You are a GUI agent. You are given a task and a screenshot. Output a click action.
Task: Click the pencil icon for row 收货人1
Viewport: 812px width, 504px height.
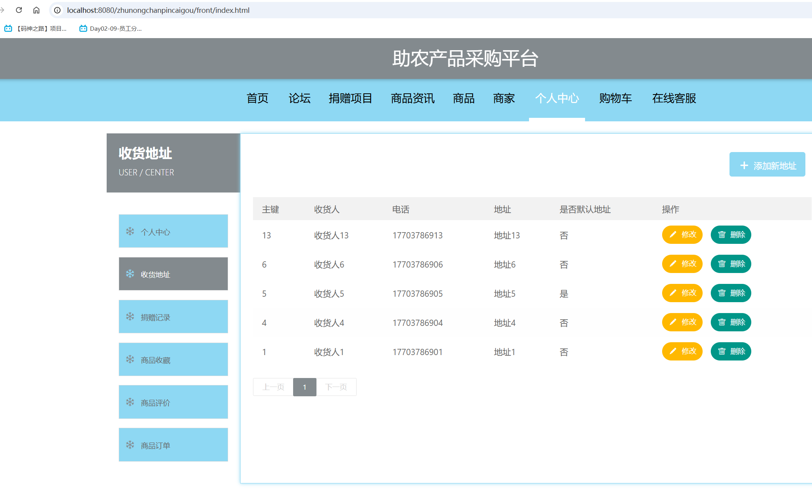(x=673, y=351)
